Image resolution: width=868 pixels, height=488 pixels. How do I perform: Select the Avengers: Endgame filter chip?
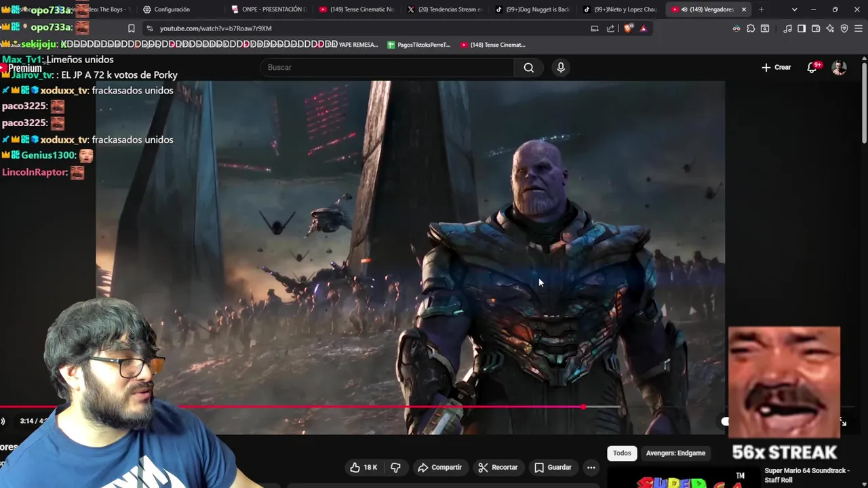(x=675, y=453)
